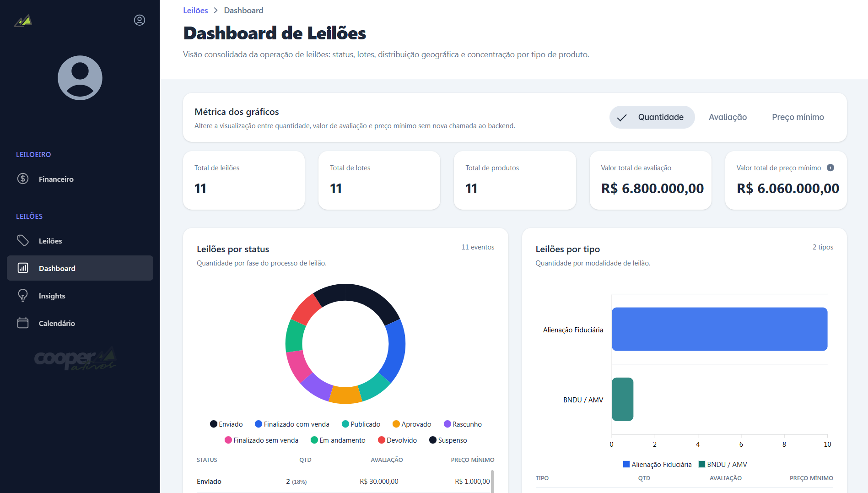This screenshot has height=493, width=868.
Task: Toggle the Devolvido legend entry
Action: click(x=397, y=440)
